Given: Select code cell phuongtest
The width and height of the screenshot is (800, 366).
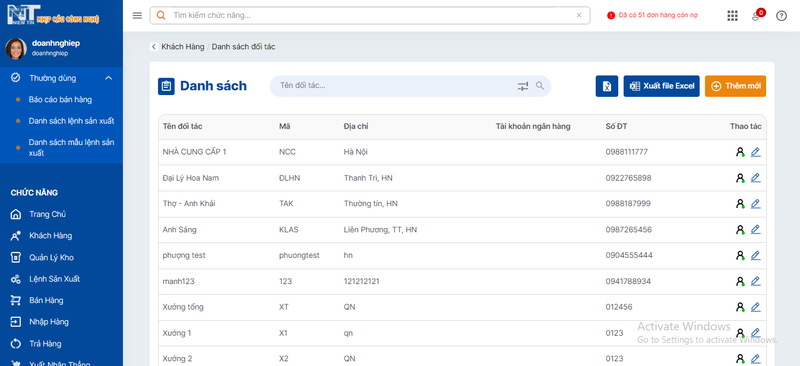Looking at the screenshot, I should [x=299, y=255].
